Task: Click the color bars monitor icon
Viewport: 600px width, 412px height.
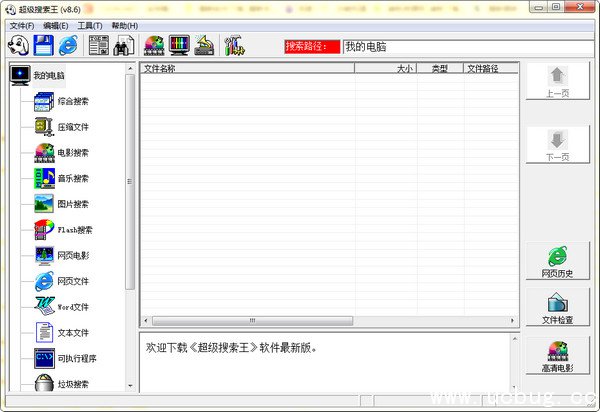Action: pyautogui.click(x=180, y=45)
